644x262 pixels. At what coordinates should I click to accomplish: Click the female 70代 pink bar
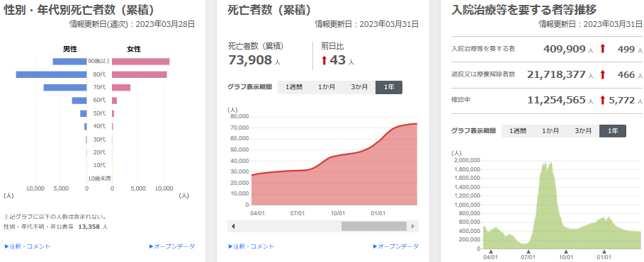[121, 88]
